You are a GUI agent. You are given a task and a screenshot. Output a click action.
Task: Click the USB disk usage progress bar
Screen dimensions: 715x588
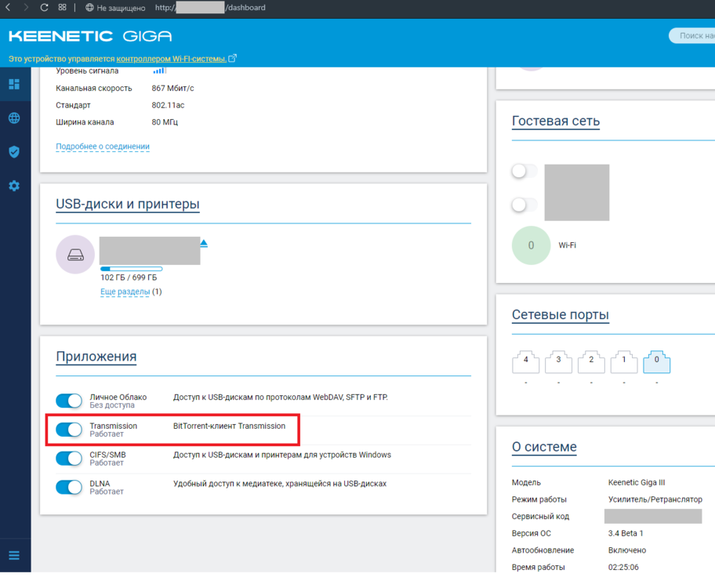point(132,269)
